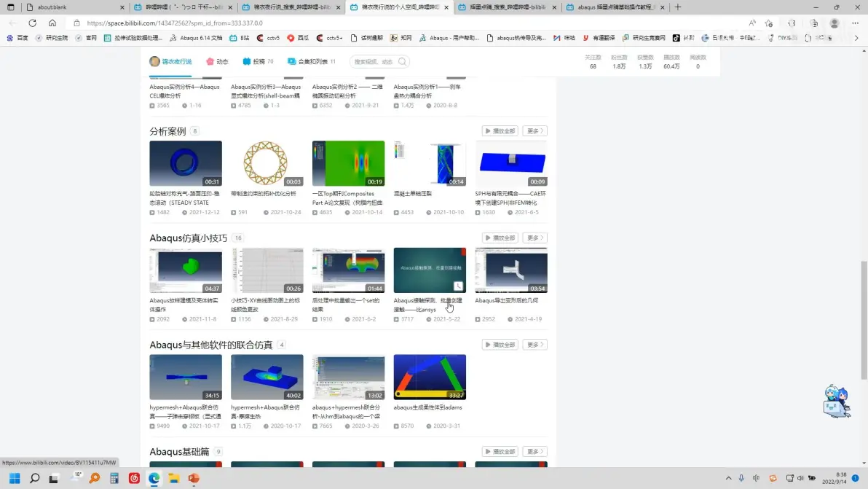Viewport: 868px width, 489px height.
Task: Go to browser home page
Action: point(52,23)
